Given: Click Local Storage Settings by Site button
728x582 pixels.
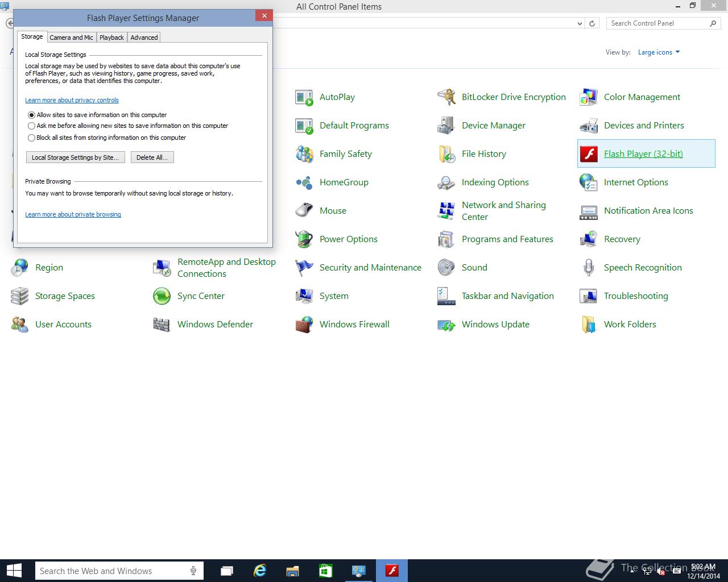Looking at the screenshot, I should click(x=75, y=157).
